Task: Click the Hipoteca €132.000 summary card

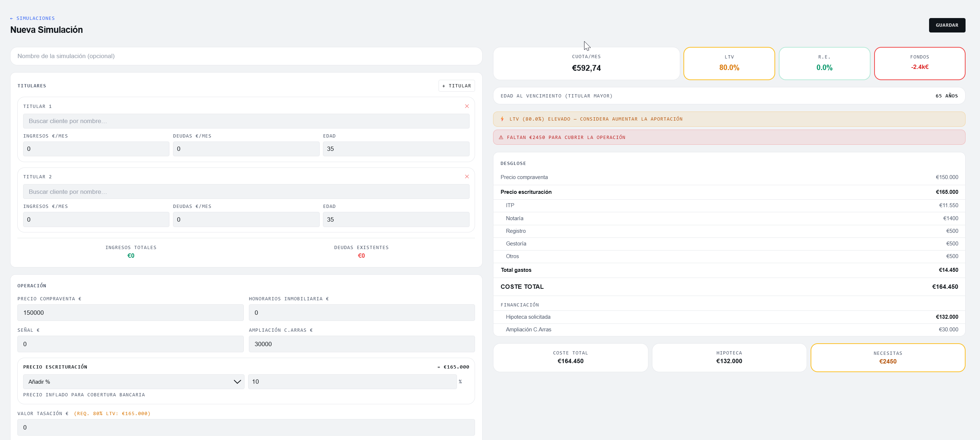Action: point(729,358)
